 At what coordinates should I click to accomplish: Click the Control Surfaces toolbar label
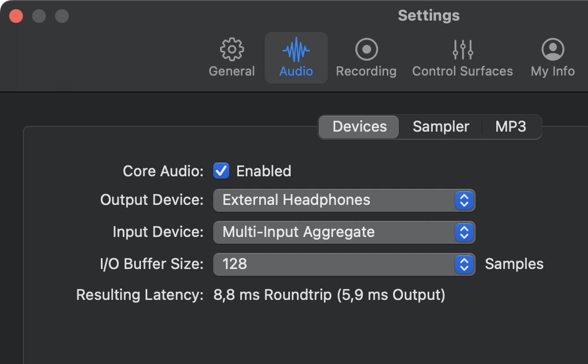(462, 72)
